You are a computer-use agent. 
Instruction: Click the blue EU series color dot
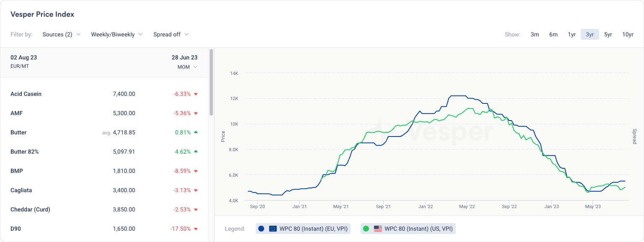pyautogui.click(x=261, y=229)
